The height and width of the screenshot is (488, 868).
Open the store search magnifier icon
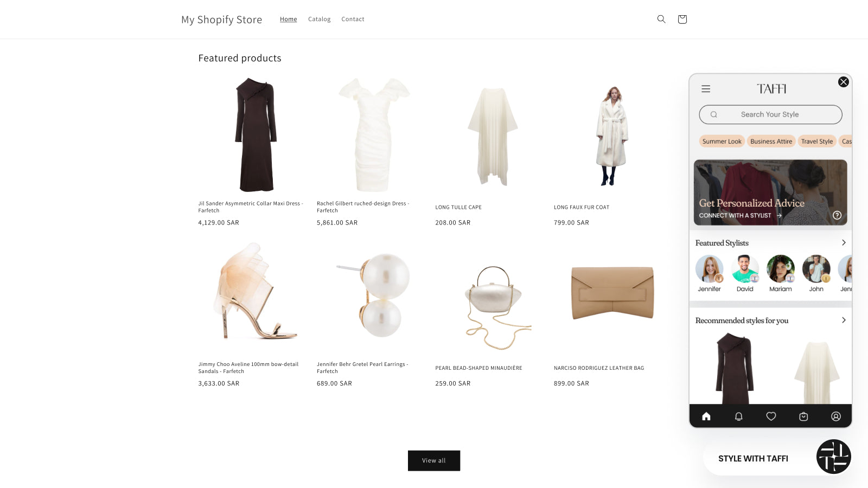(661, 19)
